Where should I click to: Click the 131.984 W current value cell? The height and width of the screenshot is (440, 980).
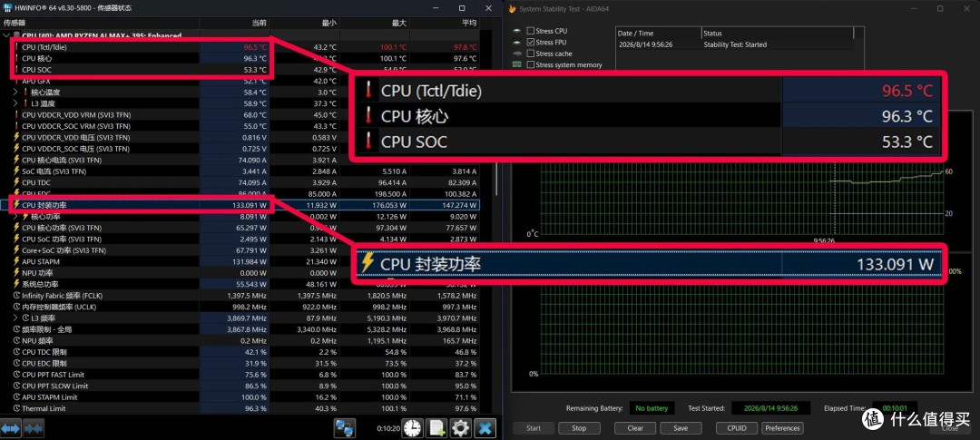pos(235,261)
